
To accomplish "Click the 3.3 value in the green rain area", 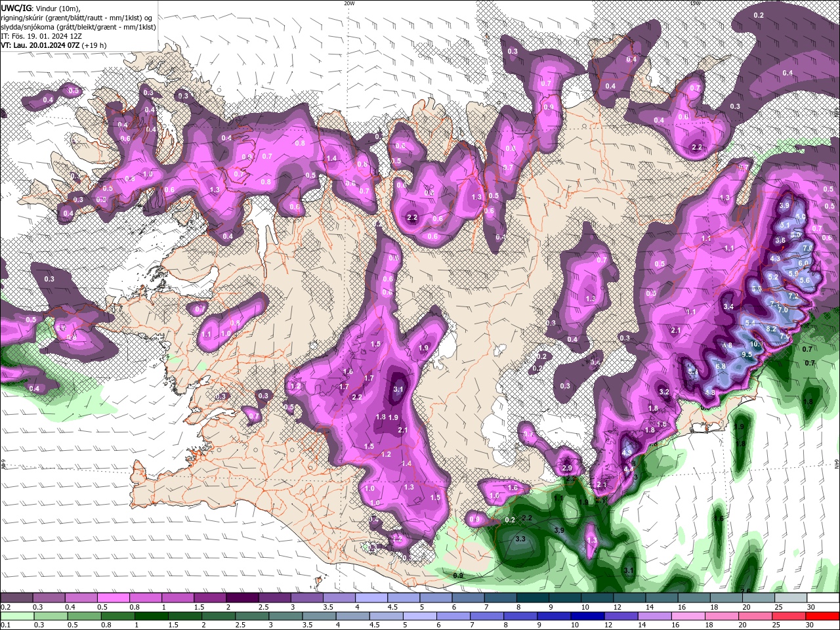I will pos(520,539).
